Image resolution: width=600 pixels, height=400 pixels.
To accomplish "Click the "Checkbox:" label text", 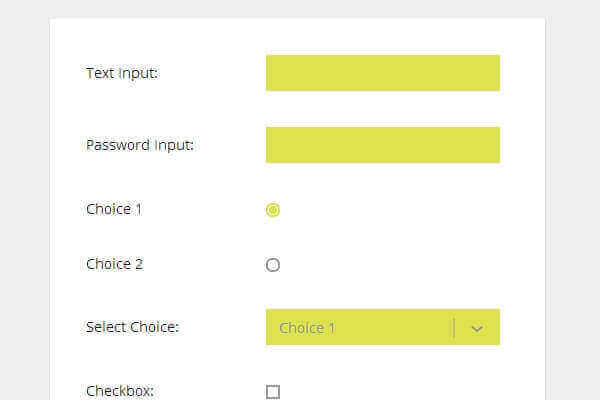I will [x=120, y=391].
